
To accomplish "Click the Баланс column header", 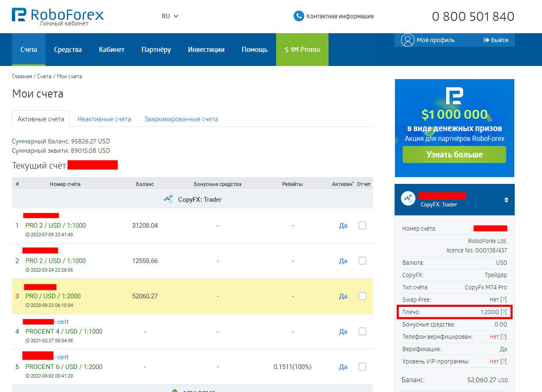I will [x=145, y=184].
